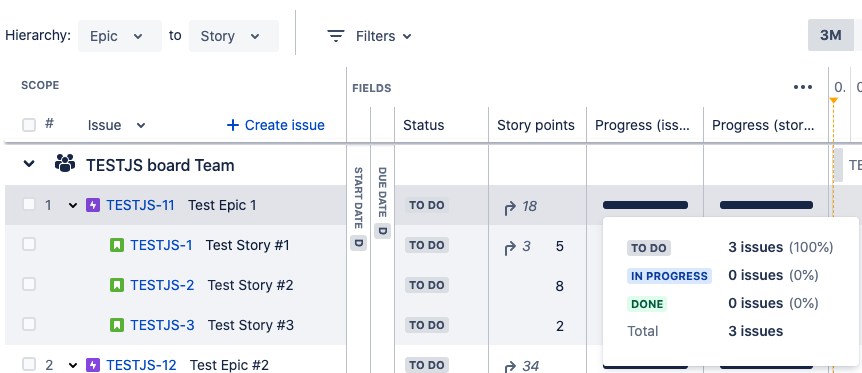Screen dimensions: 862x373
Task: Click the TO DO status of TESTJS-1
Action: [x=427, y=245]
